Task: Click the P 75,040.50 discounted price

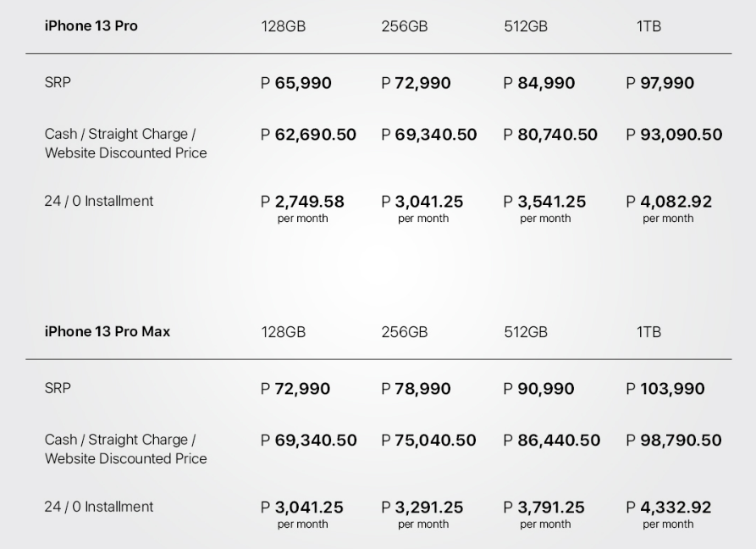Action: [429, 441]
